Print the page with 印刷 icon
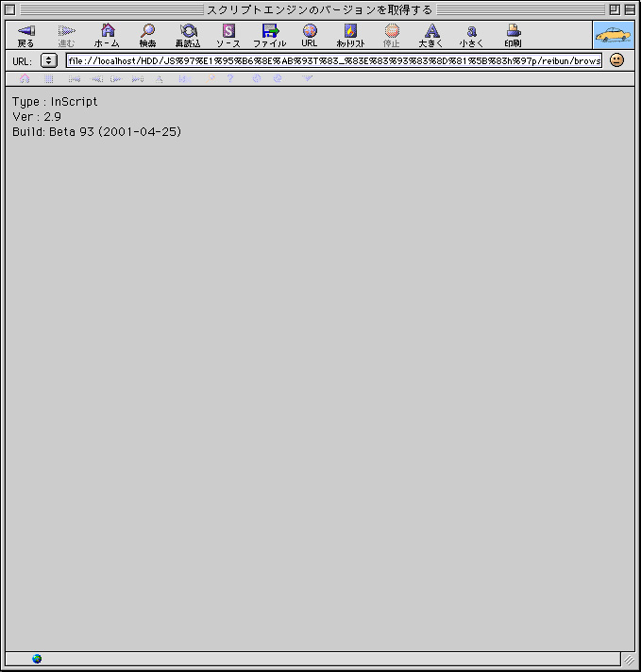 513,35
